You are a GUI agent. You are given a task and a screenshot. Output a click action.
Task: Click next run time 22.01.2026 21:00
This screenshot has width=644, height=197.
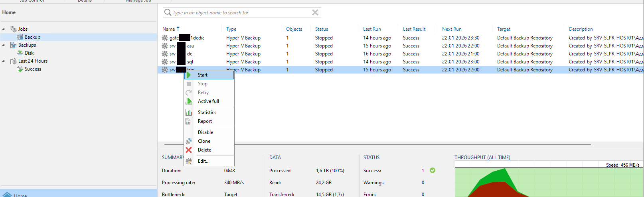460,54
